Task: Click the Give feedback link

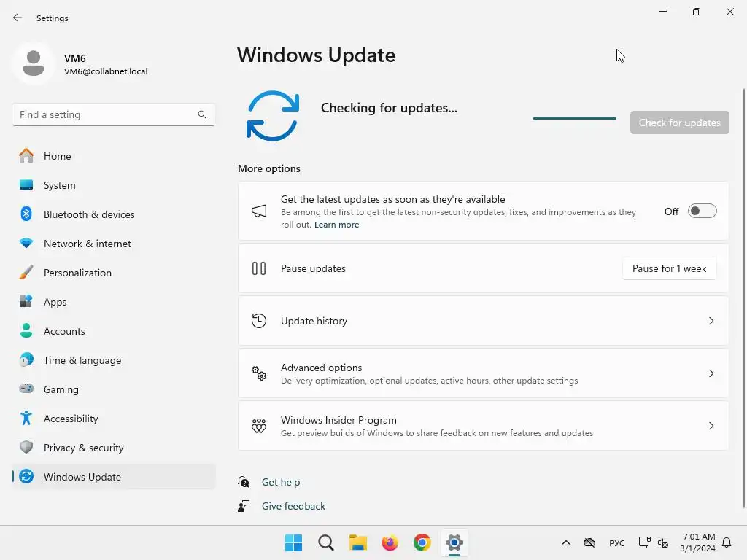Action: pyautogui.click(x=293, y=506)
